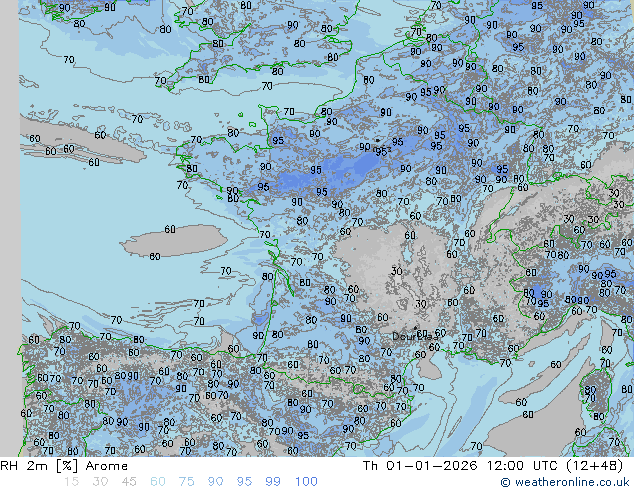
Task: Select the 30 legend value
Action: pos(100,482)
